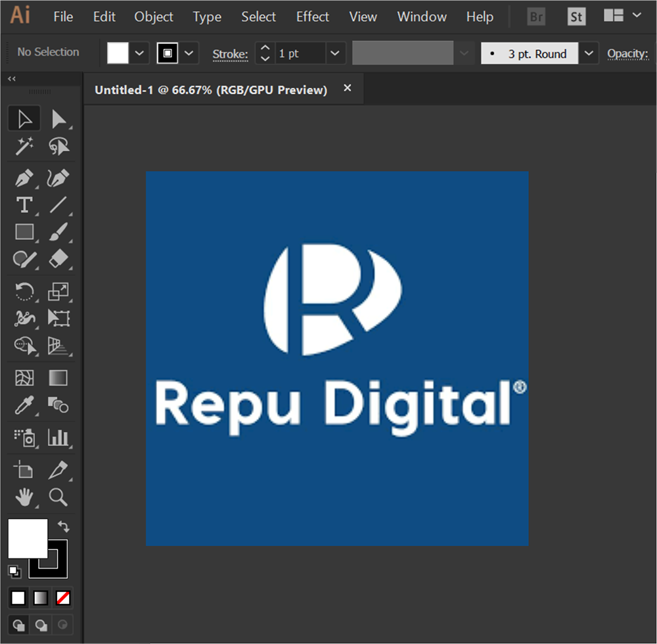
Task: Select the Direct Selection tool
Action: click(x=58, y=119)
